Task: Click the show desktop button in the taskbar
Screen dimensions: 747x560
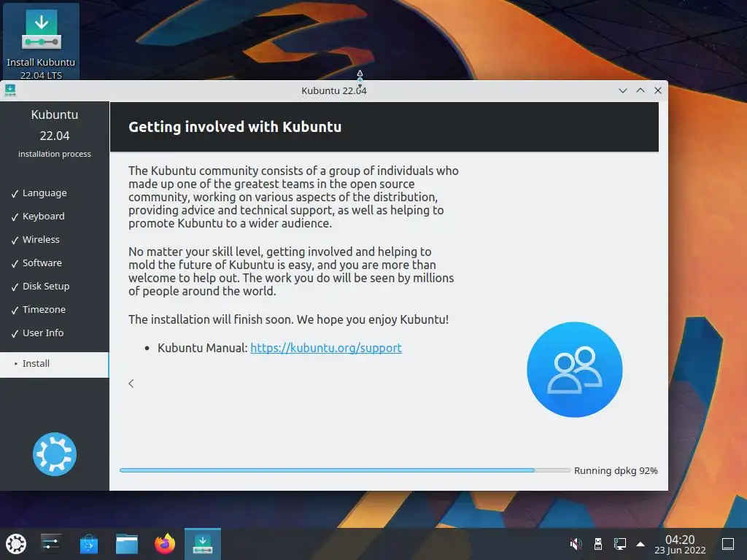Action: [728, 544]
